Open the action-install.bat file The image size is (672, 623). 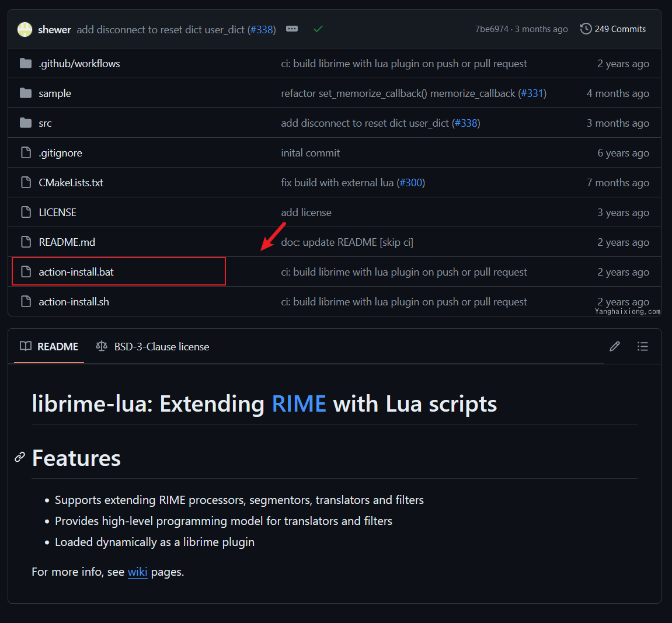pos(76,272)
